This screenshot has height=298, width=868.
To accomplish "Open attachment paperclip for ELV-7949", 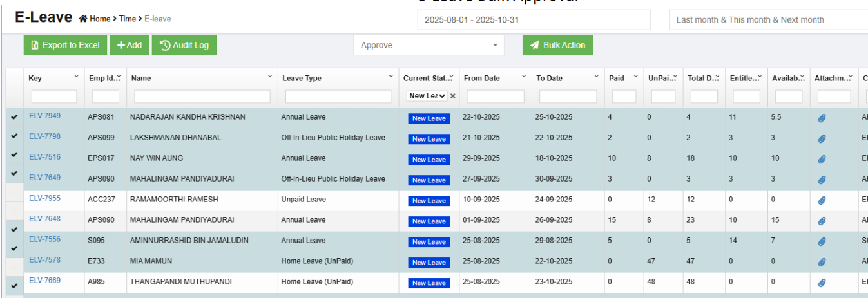I will [822, 118].
